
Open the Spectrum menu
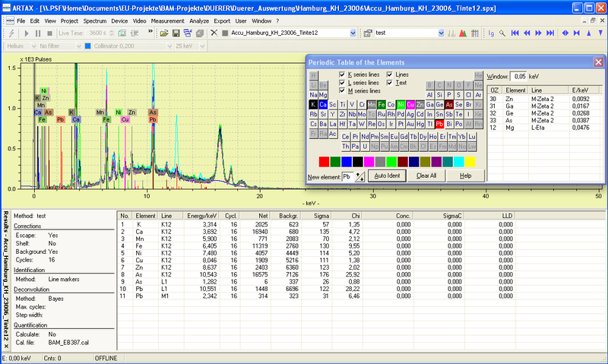[94, 21]
